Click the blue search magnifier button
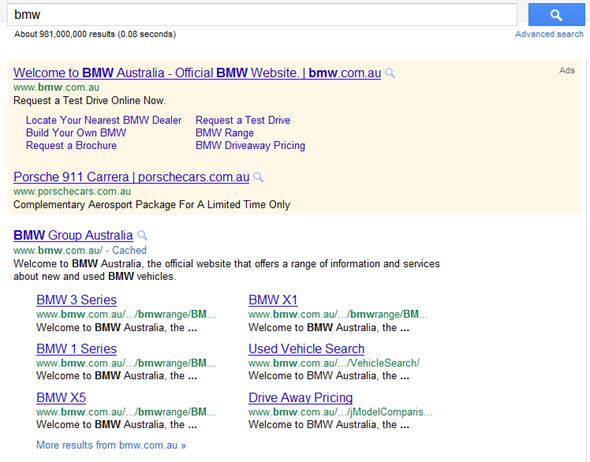590x462 pixels. 556,15
